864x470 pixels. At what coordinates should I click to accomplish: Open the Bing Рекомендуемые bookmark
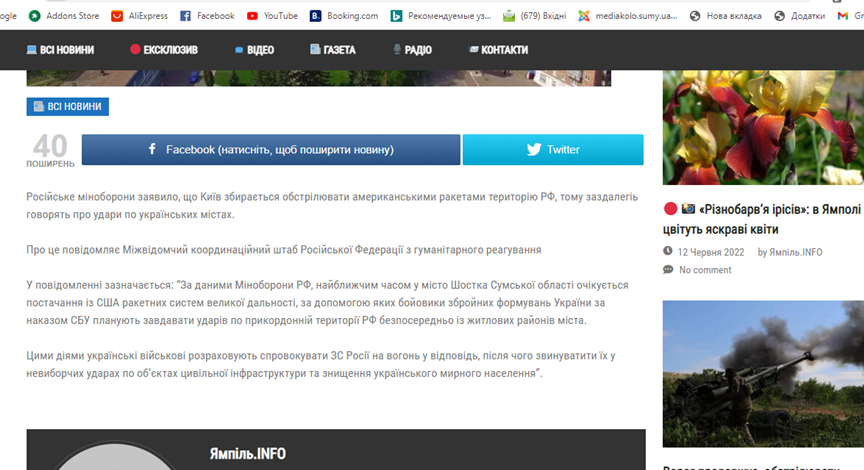[x=441, y=16]
